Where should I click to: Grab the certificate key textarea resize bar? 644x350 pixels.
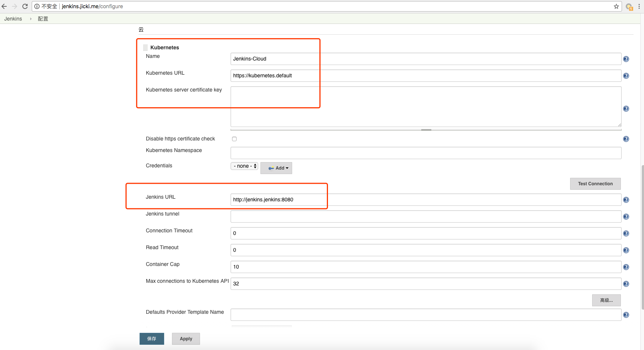tap(426, 130)
